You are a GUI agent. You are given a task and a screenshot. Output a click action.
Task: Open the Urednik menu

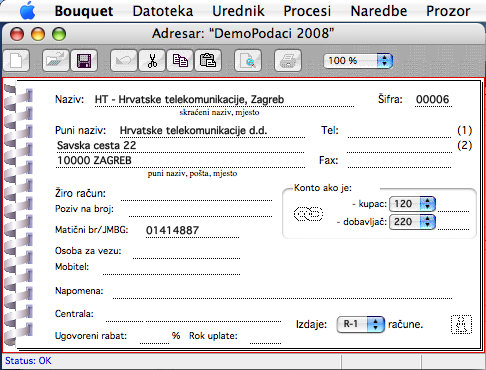click(238, 11)
